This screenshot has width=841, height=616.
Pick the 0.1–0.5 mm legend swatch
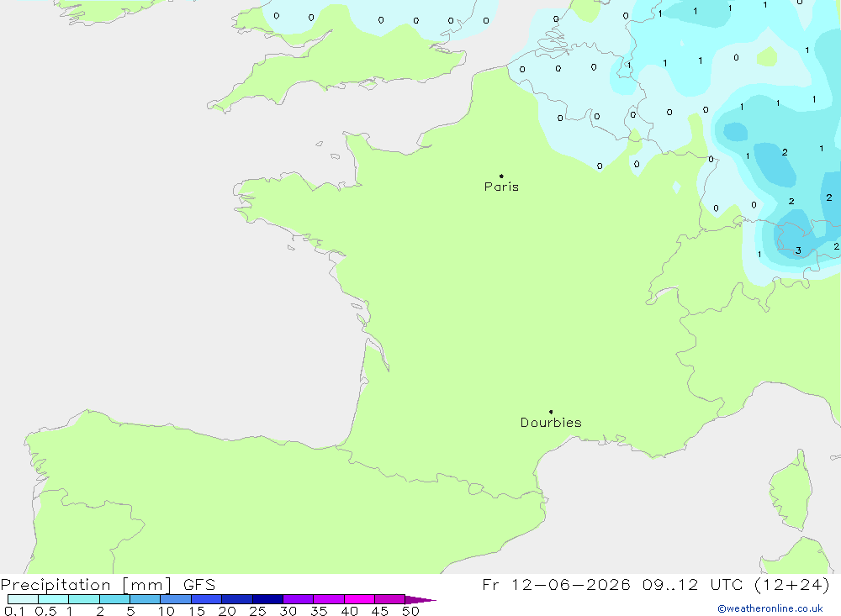tap(23, 599)
